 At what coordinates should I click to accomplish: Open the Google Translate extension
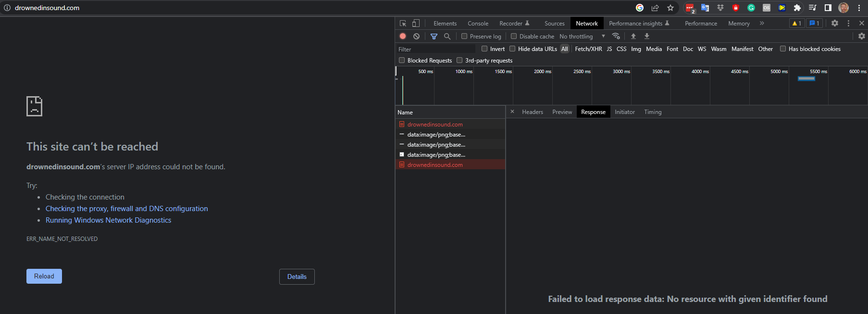[x=705, y=8]
